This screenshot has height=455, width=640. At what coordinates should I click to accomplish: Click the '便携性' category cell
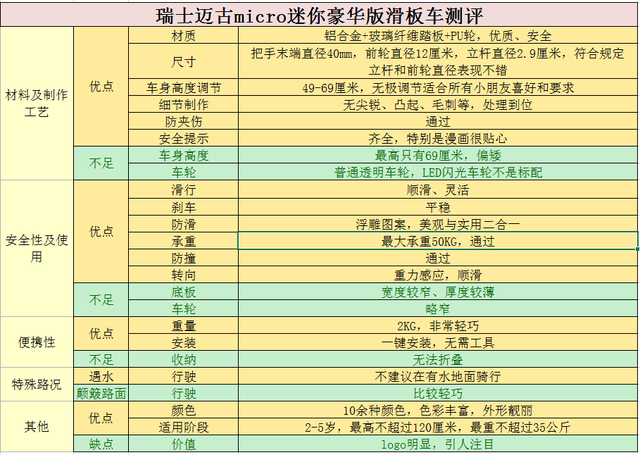click(37, 342)
